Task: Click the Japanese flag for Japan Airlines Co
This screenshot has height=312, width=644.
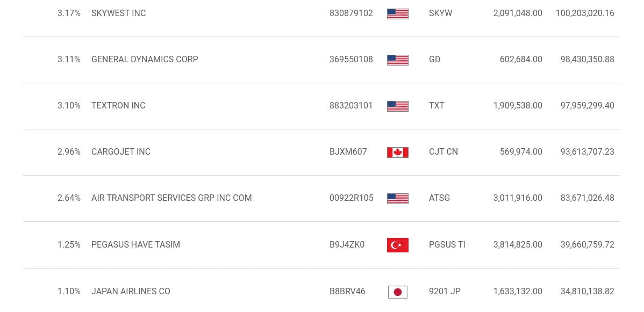Action: coord(398,292)
